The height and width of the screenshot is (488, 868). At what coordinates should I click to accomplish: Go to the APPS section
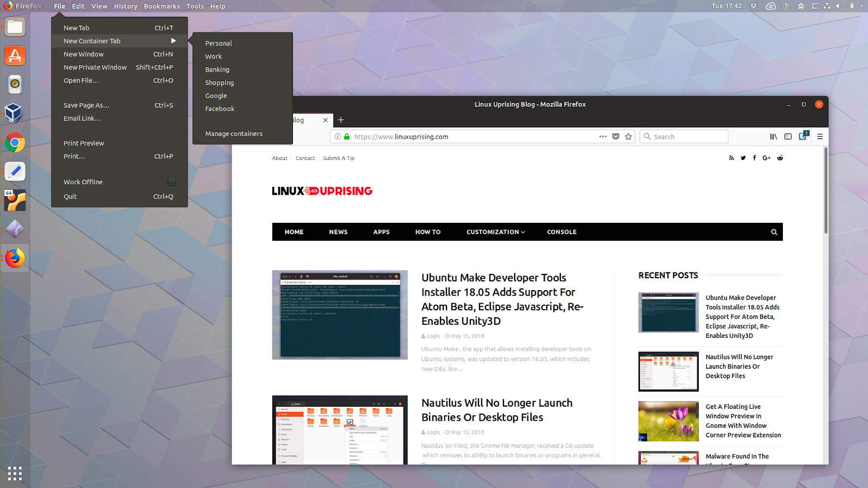pyautogui.click(x=381, y=232)
